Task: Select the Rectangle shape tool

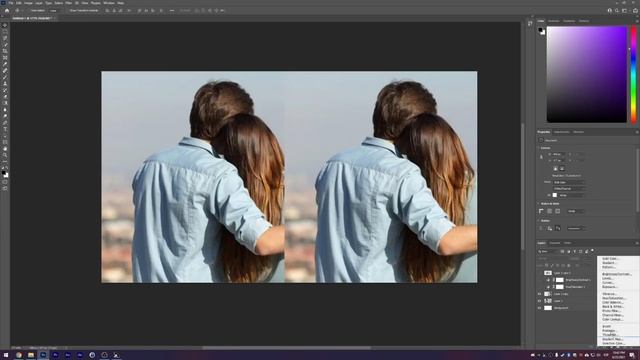Action: click(5, 142)
